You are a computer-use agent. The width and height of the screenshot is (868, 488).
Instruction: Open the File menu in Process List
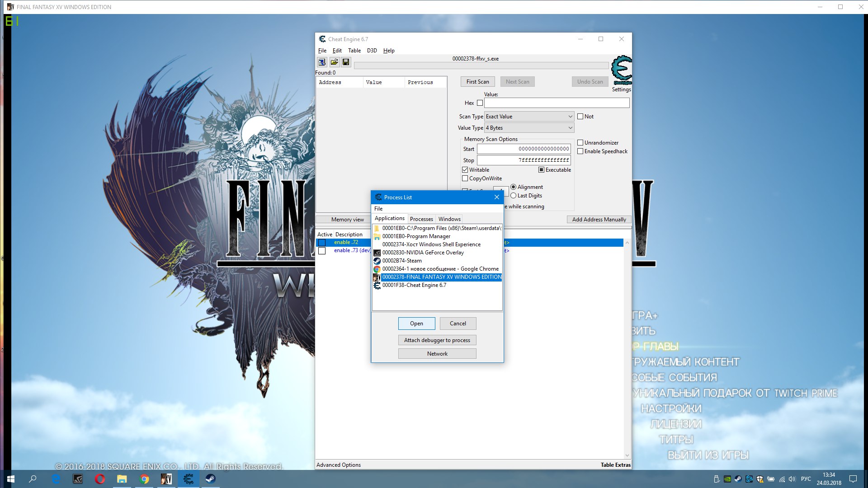(378, 209)
